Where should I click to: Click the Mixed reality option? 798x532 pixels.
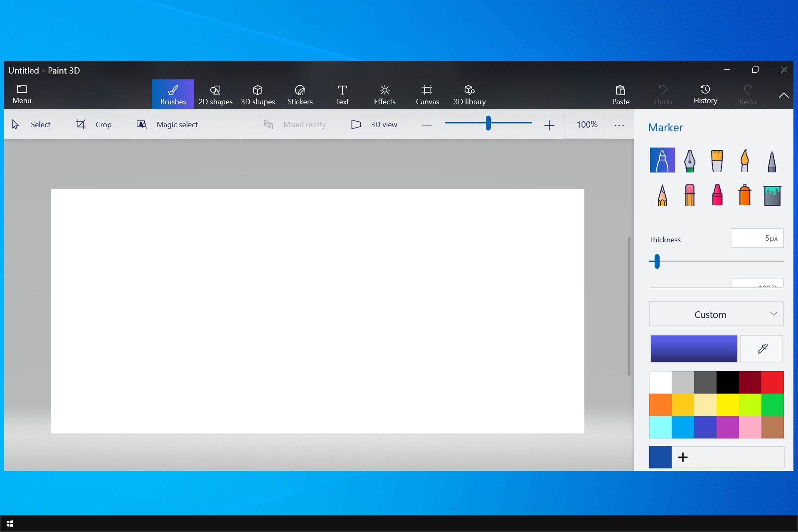[295, 124]
